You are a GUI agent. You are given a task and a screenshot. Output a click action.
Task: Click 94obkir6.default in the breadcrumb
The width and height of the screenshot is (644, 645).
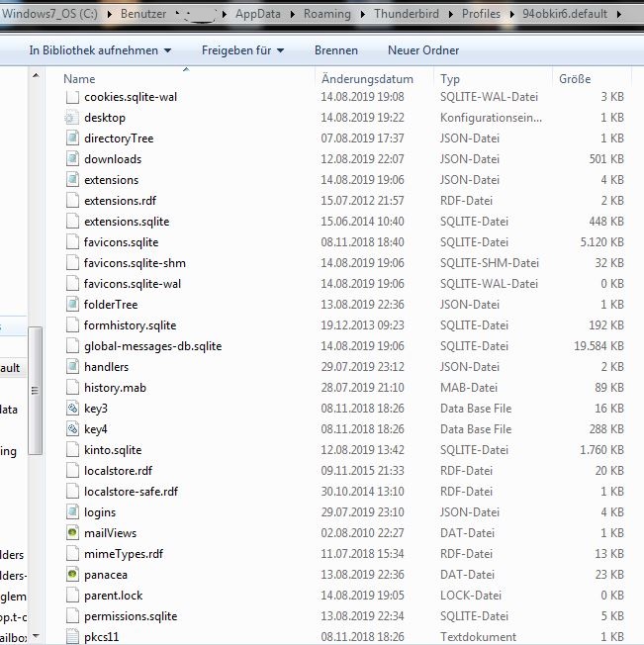(x=565, y=14)
